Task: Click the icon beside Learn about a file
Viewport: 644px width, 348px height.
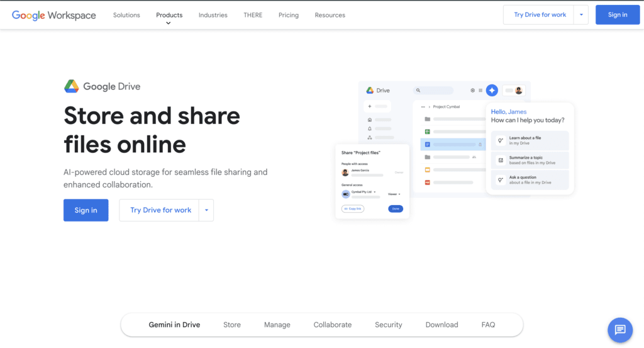Action: (501, 140)
